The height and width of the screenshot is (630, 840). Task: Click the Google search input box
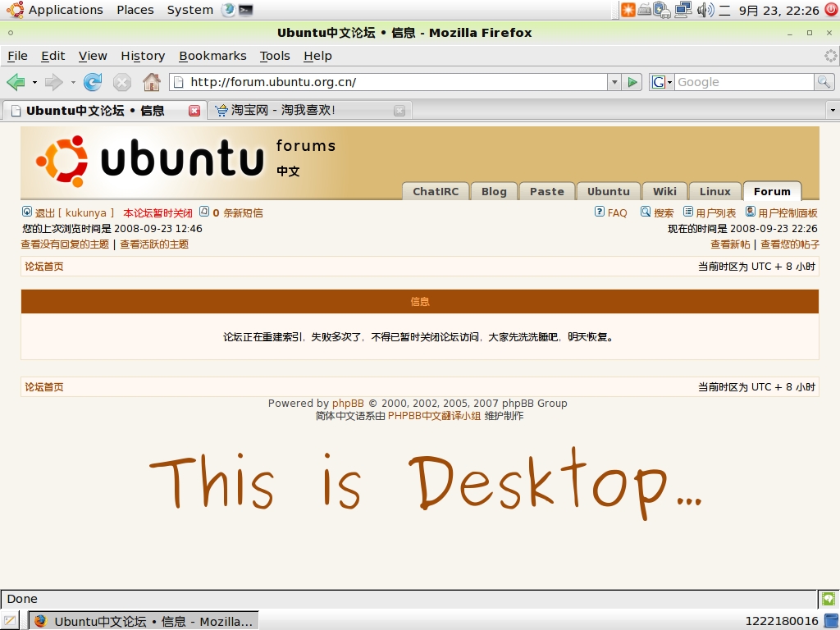(x=743, y=82)
